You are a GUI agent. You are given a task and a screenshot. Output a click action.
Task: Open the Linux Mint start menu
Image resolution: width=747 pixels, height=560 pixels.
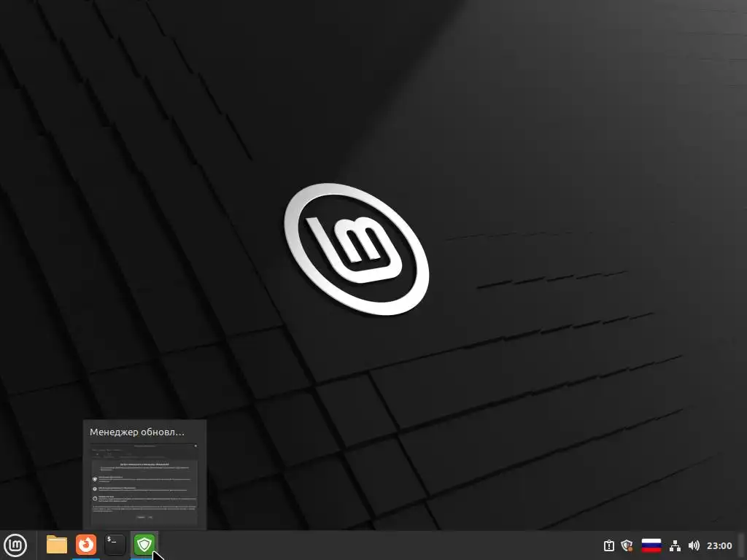[x=15, y=545]
